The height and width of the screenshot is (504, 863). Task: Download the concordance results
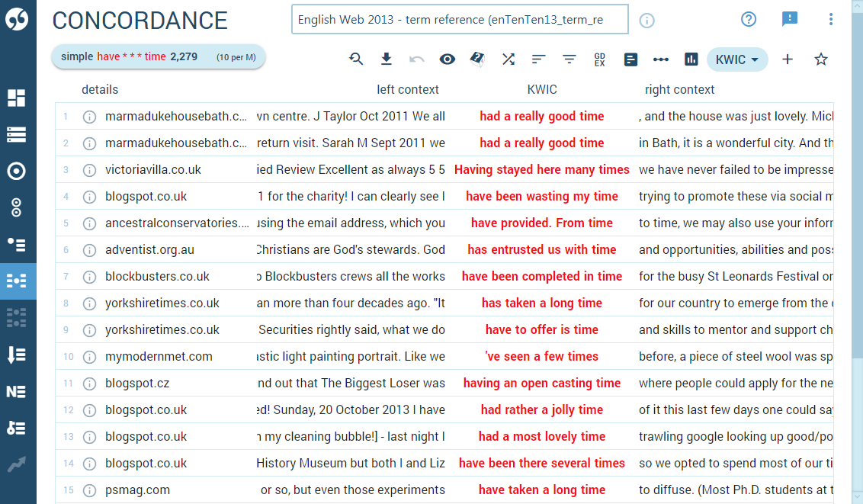[x=387, y=59]
